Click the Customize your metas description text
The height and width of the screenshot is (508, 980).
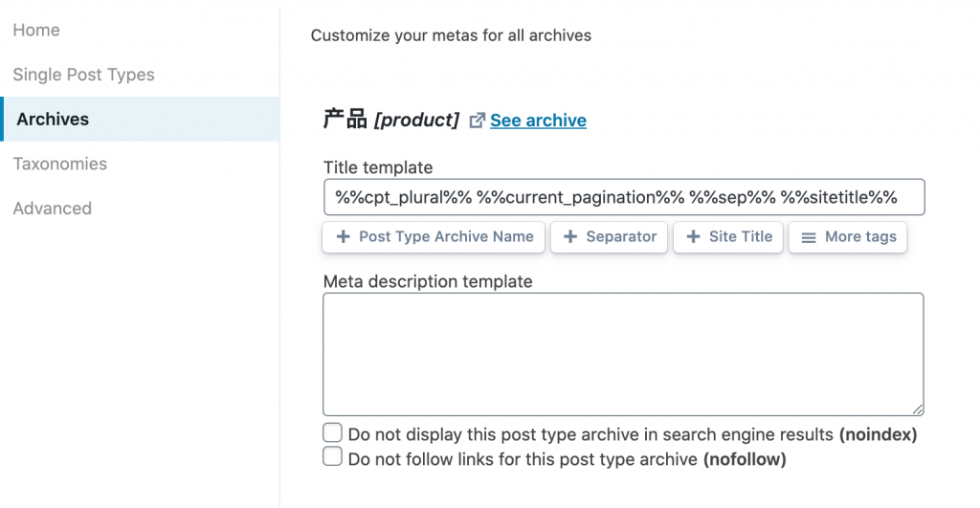click(451, 35)
